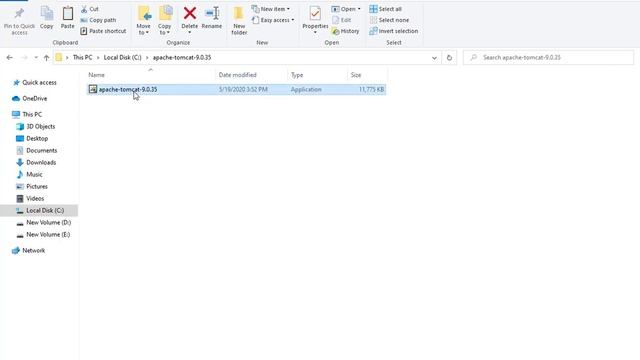The height and width of the screenshot is (360, 640).
Task: Open the Move to dropdown
Action: [144, 20]
